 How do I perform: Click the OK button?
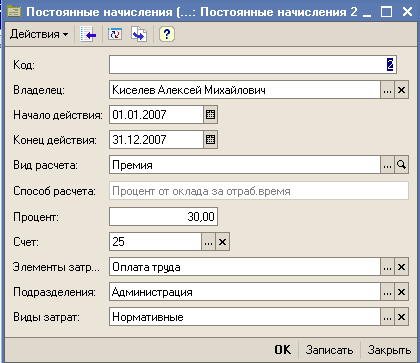[x=283, y=350]
